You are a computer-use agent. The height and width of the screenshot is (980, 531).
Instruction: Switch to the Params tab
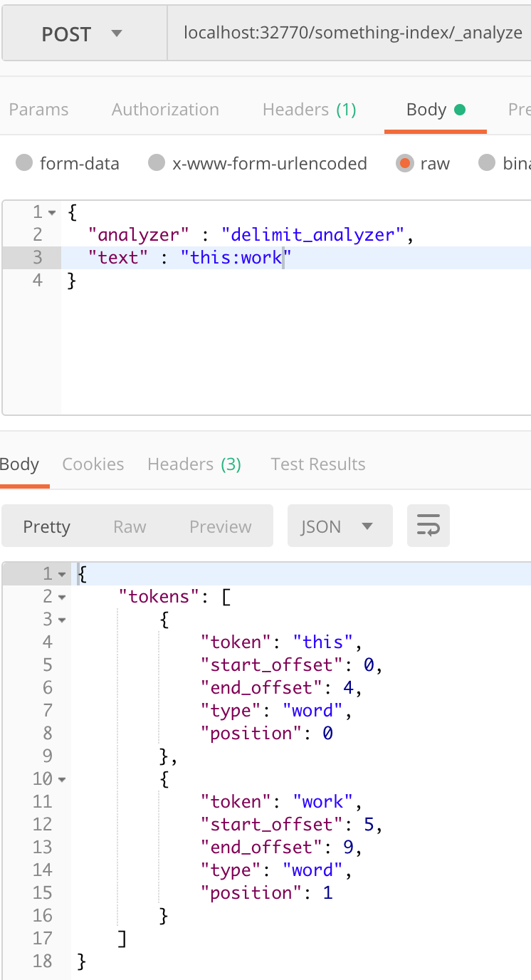coord(38,109)
